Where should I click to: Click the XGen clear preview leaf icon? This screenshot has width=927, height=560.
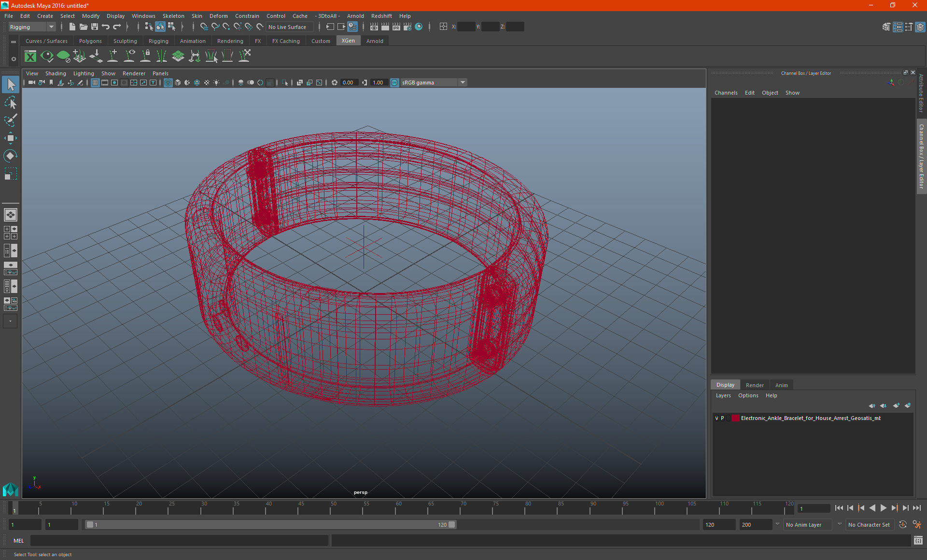[x=63, y=56]
